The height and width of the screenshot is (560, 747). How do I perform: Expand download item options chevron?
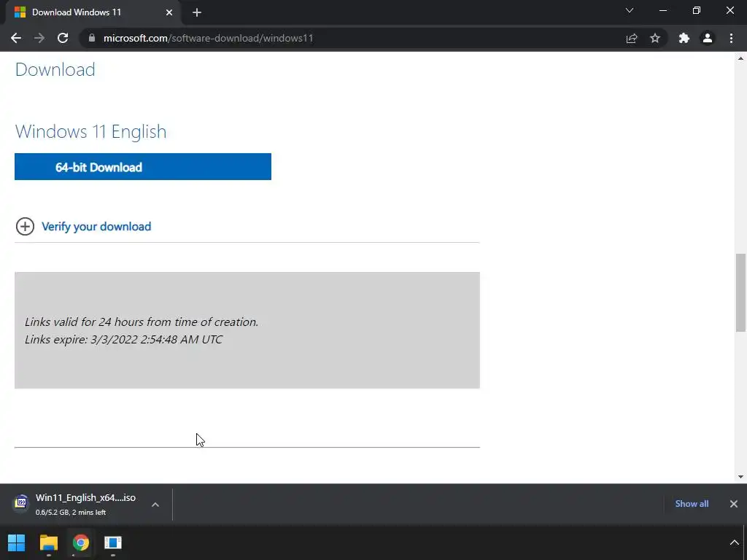(x=155, y=505)
